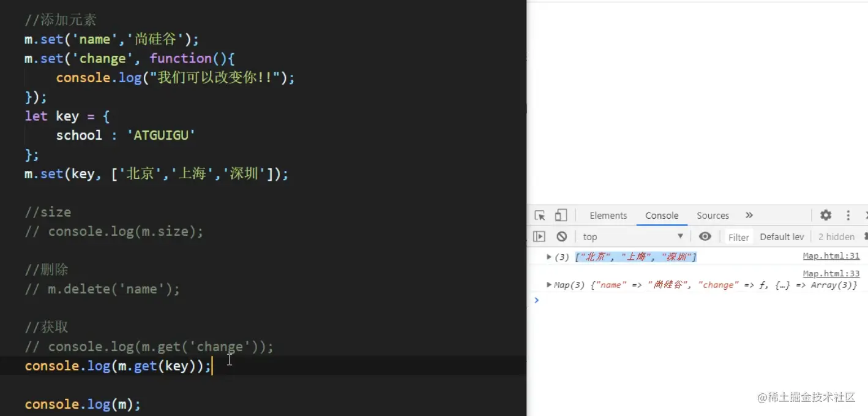Screen dimensions: 868x416
Task: Open the Default levels dropdown
Action: click(781, 236)
